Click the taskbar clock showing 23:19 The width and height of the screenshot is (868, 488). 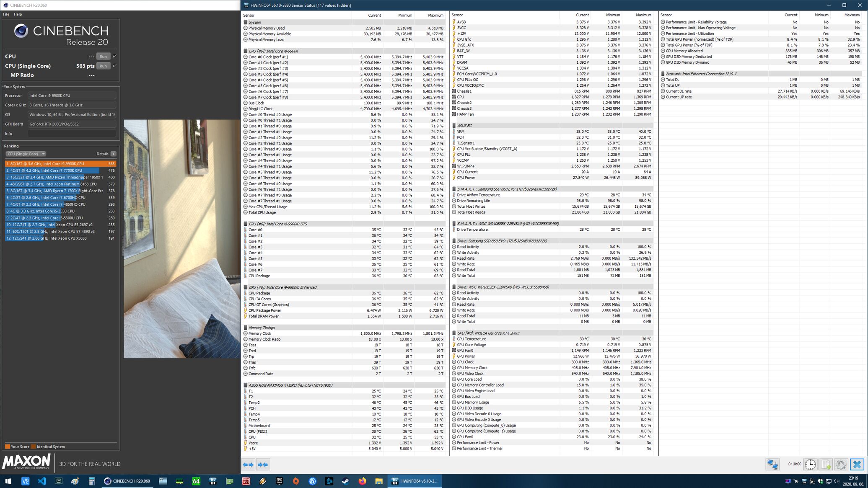(853, 481)
